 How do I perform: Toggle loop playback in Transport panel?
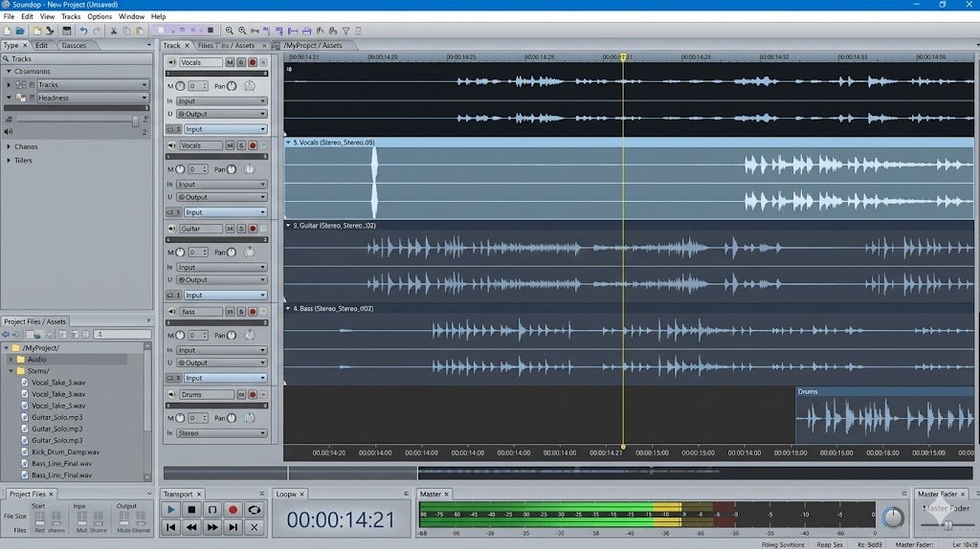(254, 510)
